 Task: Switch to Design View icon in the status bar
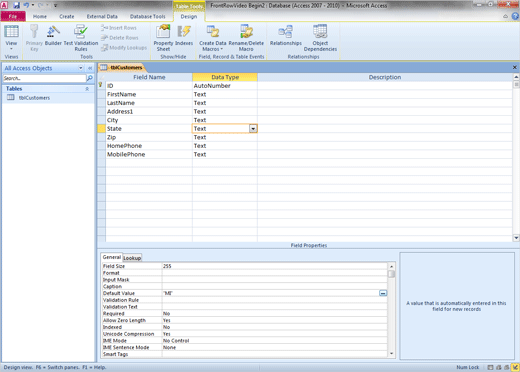coord(515,367)
